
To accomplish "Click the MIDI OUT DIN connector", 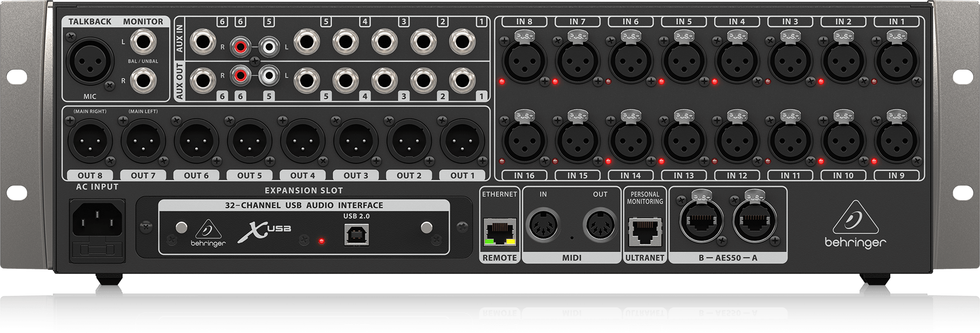I will pos(600,225).
